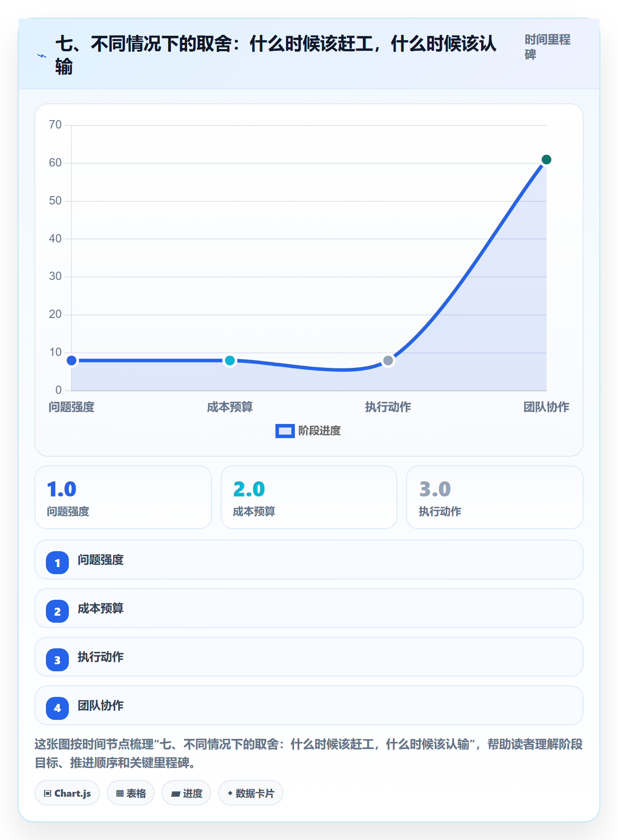The height and width of the screenshot is (840, 618).
Task: Click the 问题强度 x-axis label
Action: (72, 407)
